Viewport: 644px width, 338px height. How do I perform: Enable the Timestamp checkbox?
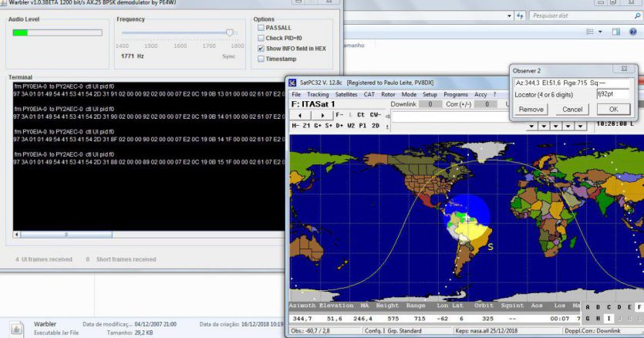[261, 59]
